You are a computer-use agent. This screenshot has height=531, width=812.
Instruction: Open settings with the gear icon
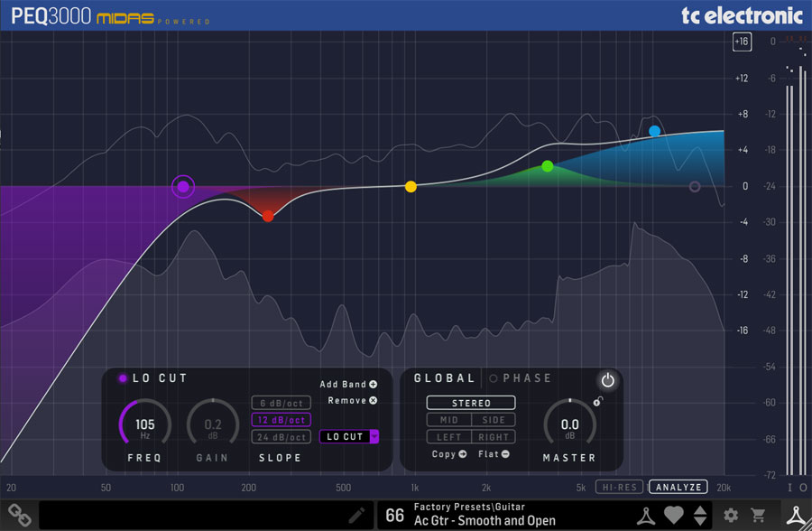731,516
